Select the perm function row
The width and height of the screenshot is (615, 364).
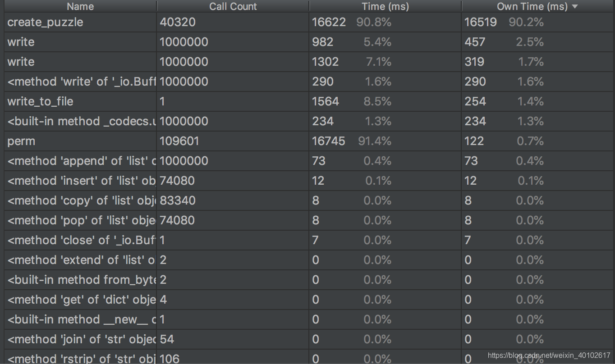pos(309,141)
